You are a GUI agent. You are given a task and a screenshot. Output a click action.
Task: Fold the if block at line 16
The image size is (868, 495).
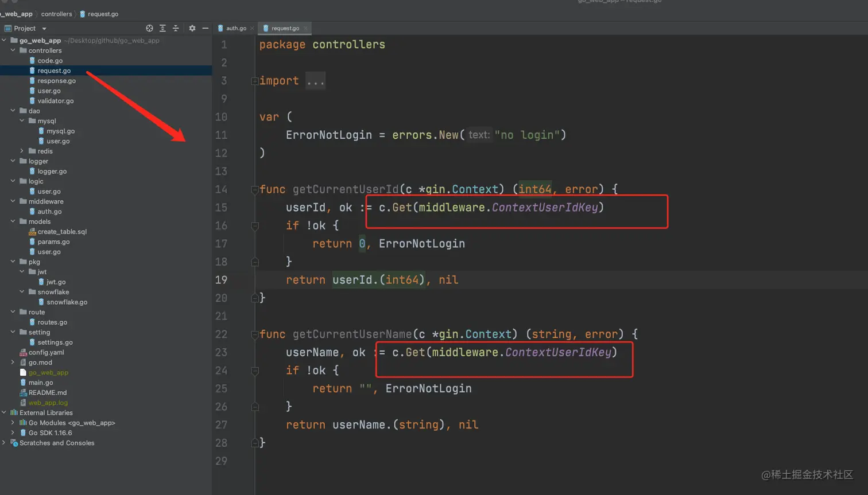pyautogui.click(x=254, y=226)
